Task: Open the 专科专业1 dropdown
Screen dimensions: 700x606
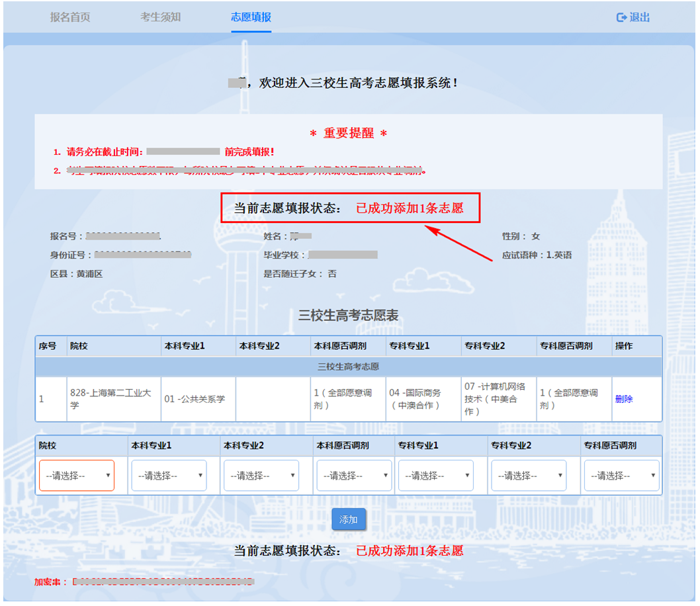Action: point(436,476)
